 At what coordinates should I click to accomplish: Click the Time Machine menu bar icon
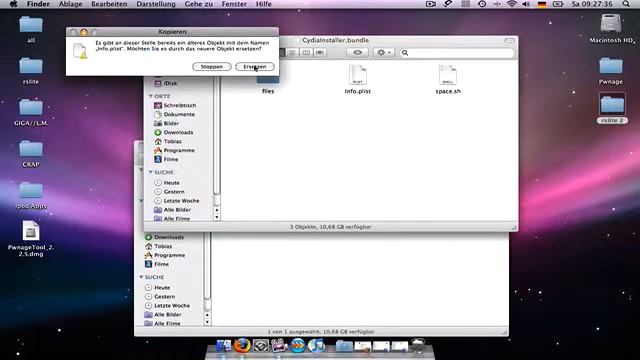point(482,4)
